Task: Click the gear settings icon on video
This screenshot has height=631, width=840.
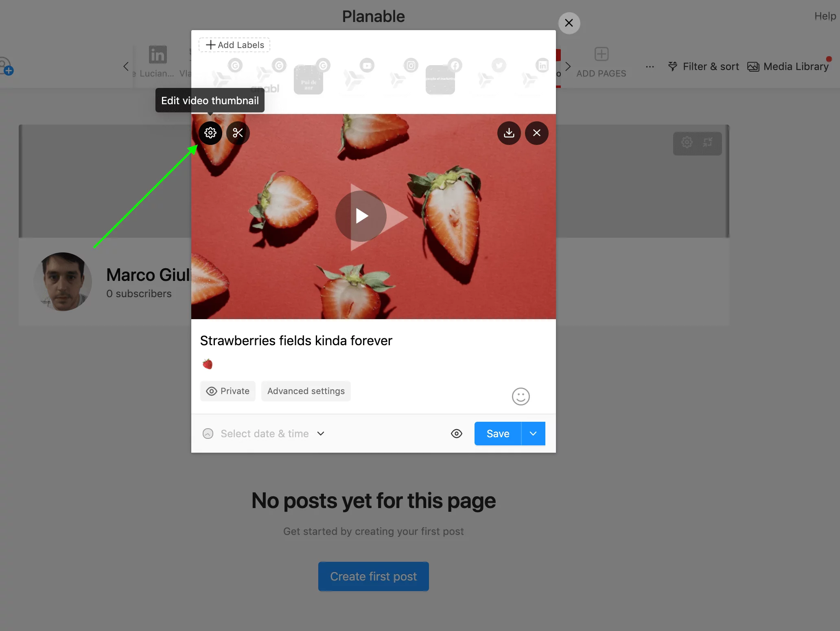Action: pyautogui.click(x=211, y=133)
